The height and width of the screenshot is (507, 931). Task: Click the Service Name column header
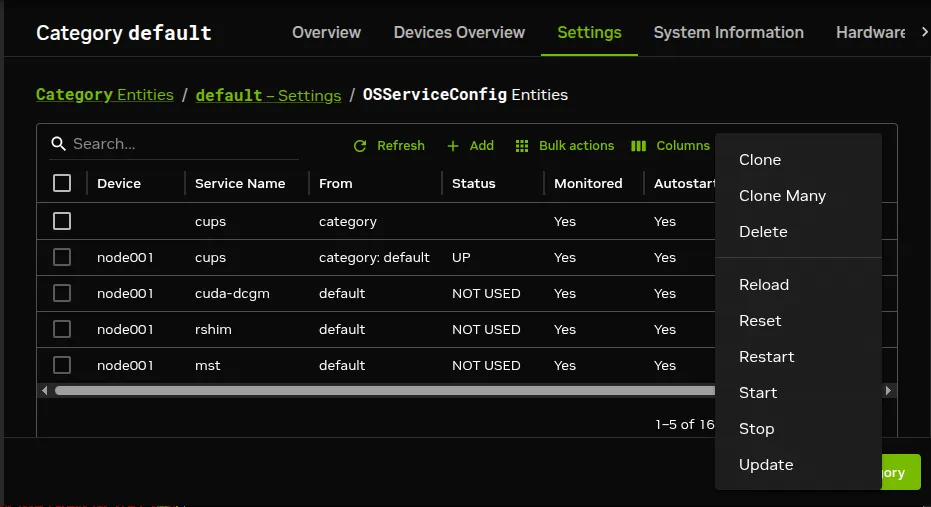pos(240,183)
